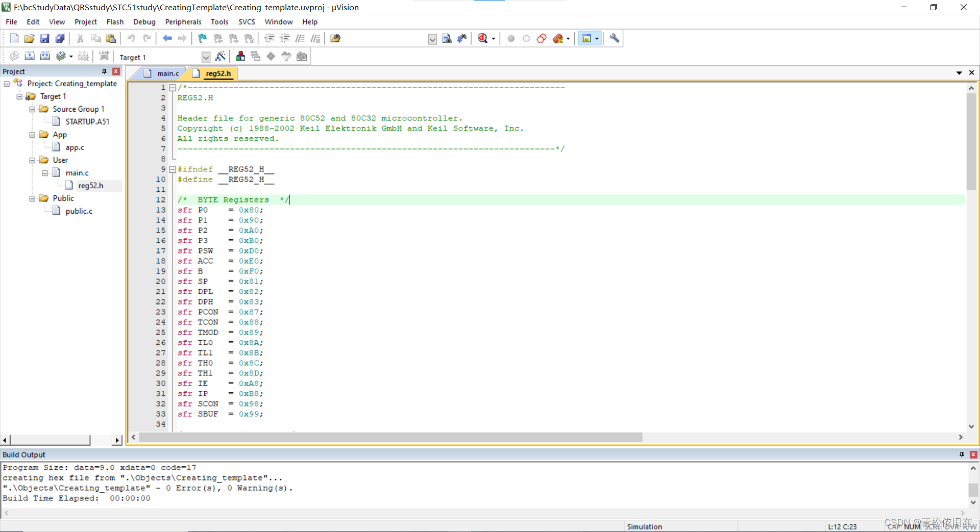980x532 pixels.
Task: Open the Target 1 selection dropdown
Action: 206,57
